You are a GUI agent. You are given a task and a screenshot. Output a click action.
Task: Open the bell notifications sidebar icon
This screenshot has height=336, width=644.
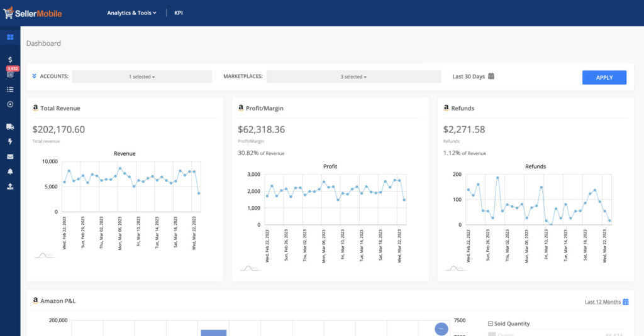coord(10,171)
